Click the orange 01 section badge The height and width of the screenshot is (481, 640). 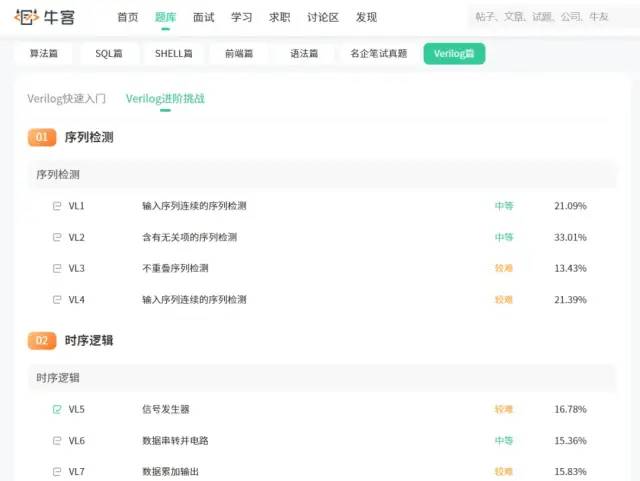pos(42,137)
